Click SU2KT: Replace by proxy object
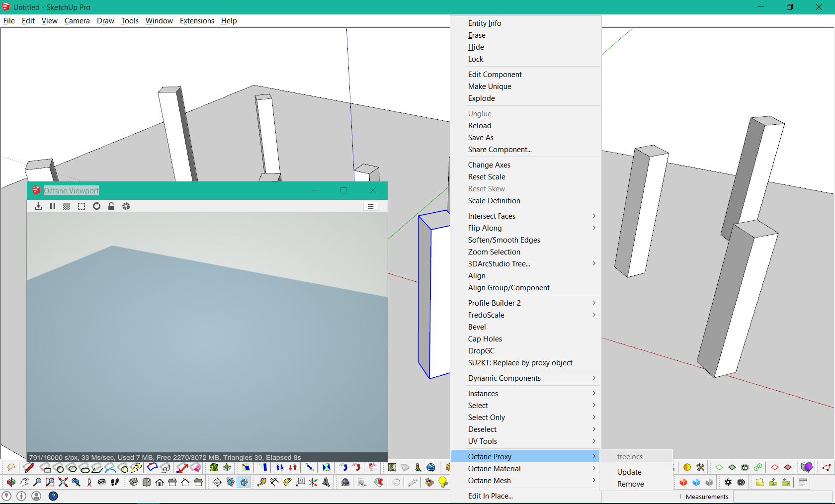The height and width of the screenshot is (504, 835). pos(526,363)
